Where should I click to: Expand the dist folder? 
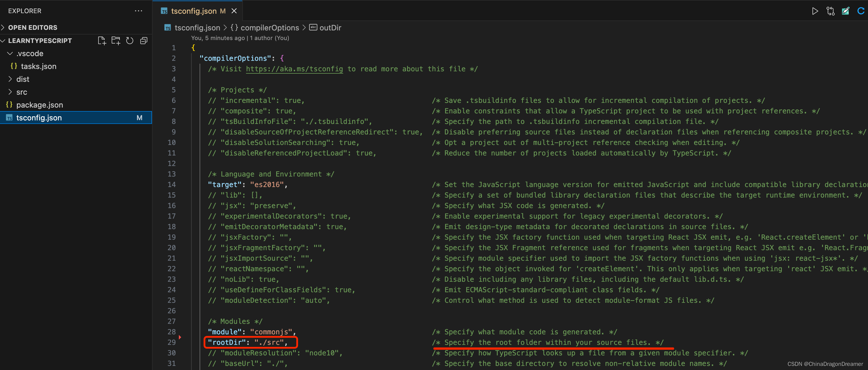(10, 79)
